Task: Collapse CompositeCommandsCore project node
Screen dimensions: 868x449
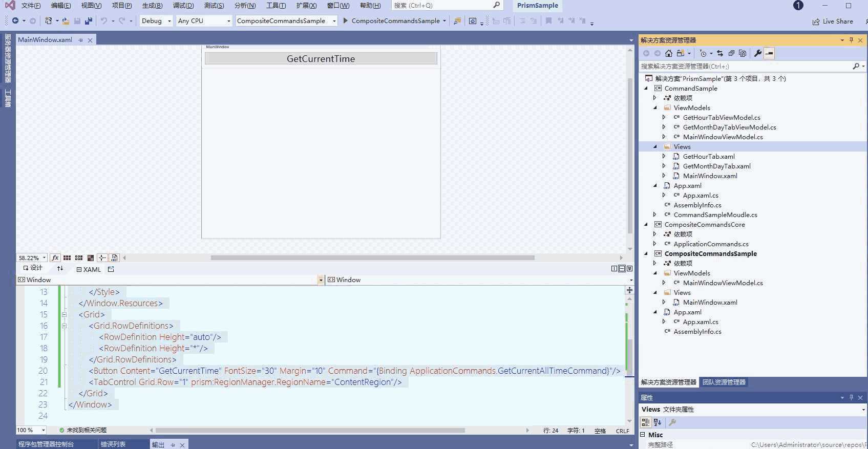Action: tap(646, 224)
